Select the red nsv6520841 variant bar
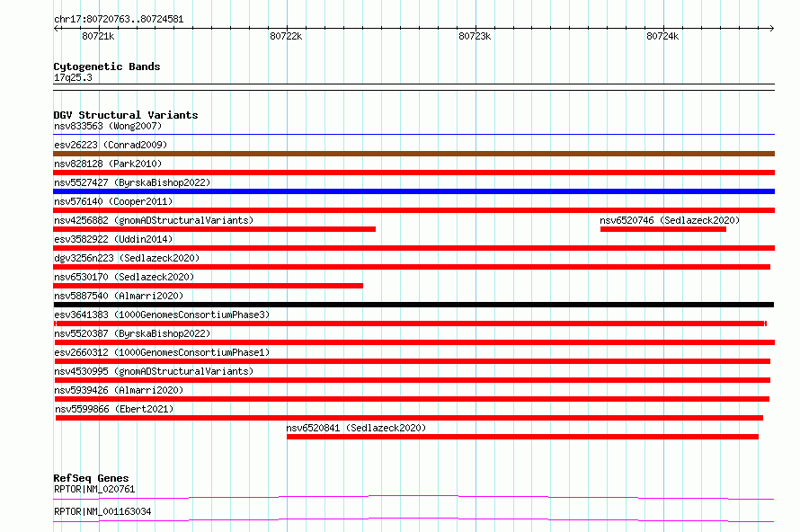This screenshot has height=532, width=800. (x=523, y=437)
